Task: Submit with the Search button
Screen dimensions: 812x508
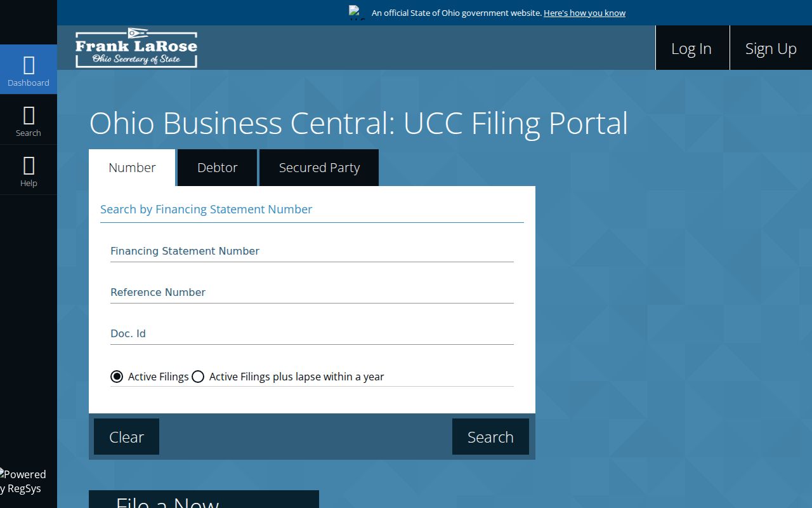Action: (x=490, y=437)
